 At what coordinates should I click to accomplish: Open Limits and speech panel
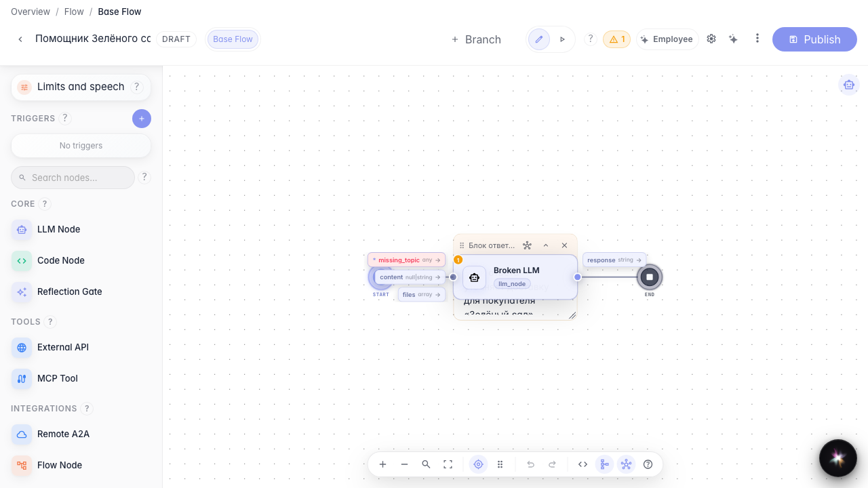coord(81,87)
